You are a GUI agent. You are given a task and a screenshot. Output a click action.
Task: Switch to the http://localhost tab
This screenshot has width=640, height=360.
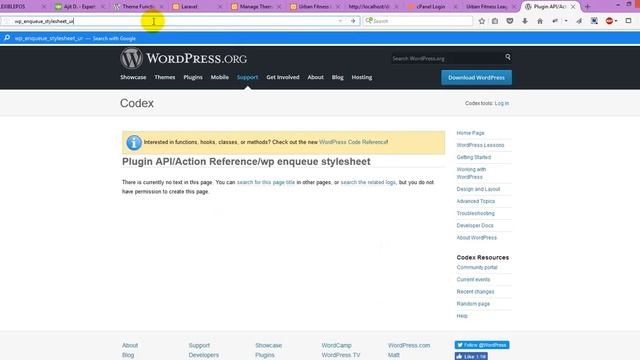[x=369, y=7]
